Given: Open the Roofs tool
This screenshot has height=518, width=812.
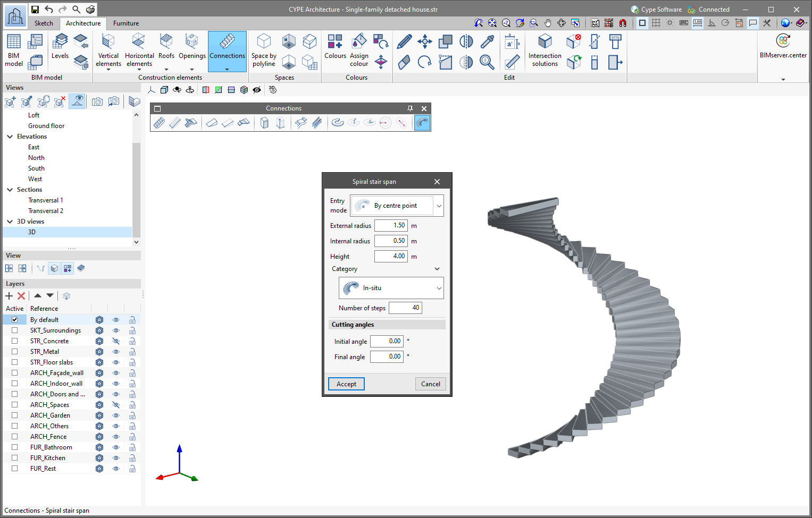Looking at the screenshot, I should click(x=166, y=46).
